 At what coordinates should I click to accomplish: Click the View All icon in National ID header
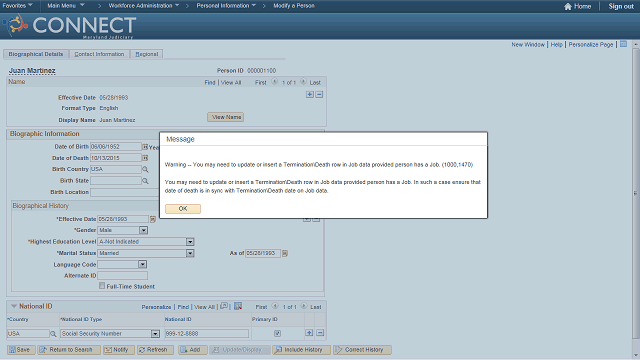(x=224, y=306)
